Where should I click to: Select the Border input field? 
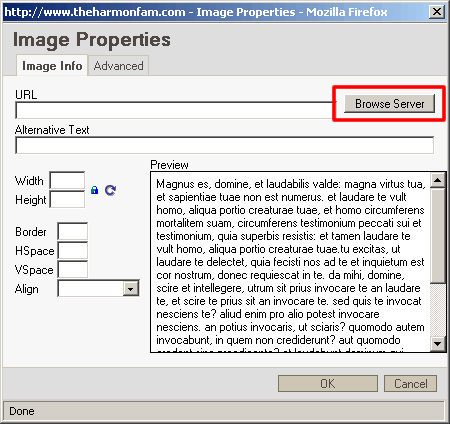(x=73, y=231)
